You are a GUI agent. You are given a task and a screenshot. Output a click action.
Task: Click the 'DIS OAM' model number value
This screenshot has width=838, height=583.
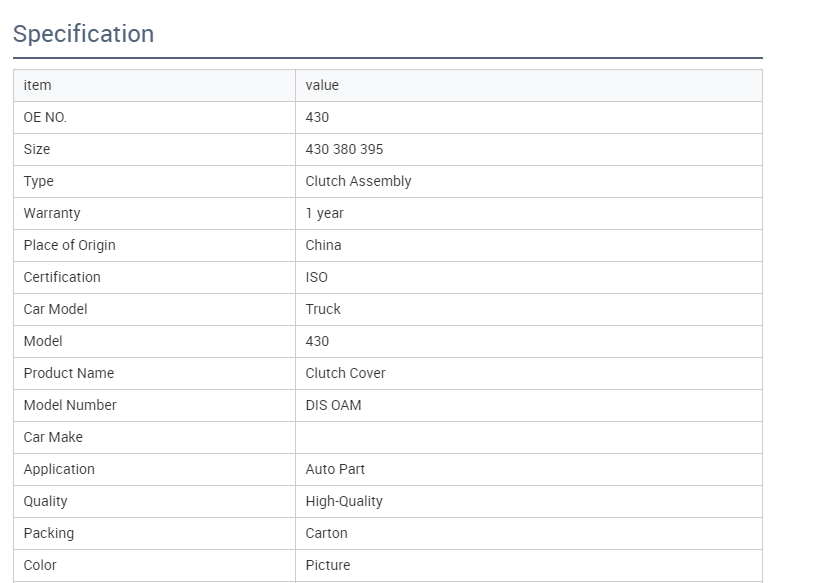tap(333, 405)
